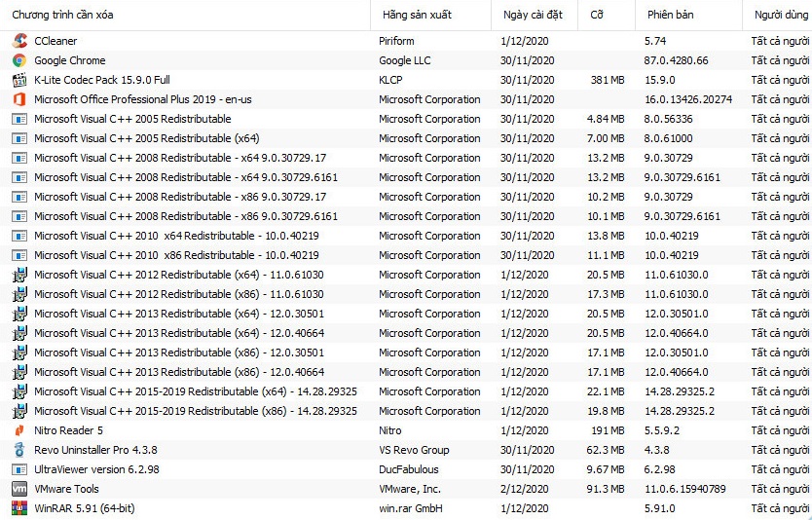Click icon of Visual C++ 2010 x64 Redistributable
This screenshot has width=812, height=520.
point(19,237)
